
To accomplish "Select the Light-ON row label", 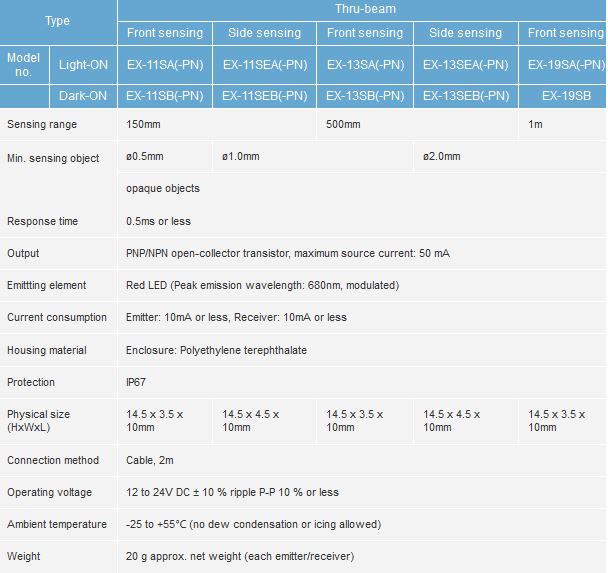I will [x=84, y=65].
